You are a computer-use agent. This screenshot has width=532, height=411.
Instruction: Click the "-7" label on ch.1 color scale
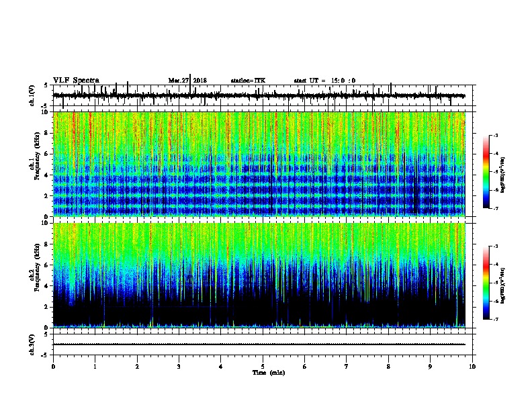[x=495, y=208]
